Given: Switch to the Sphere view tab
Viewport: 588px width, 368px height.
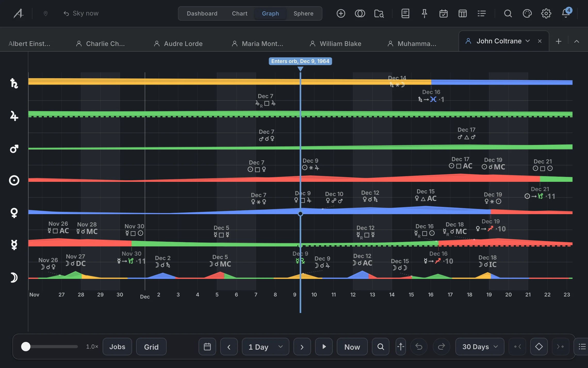Looking at the screenshot, I should coord(303,13).
